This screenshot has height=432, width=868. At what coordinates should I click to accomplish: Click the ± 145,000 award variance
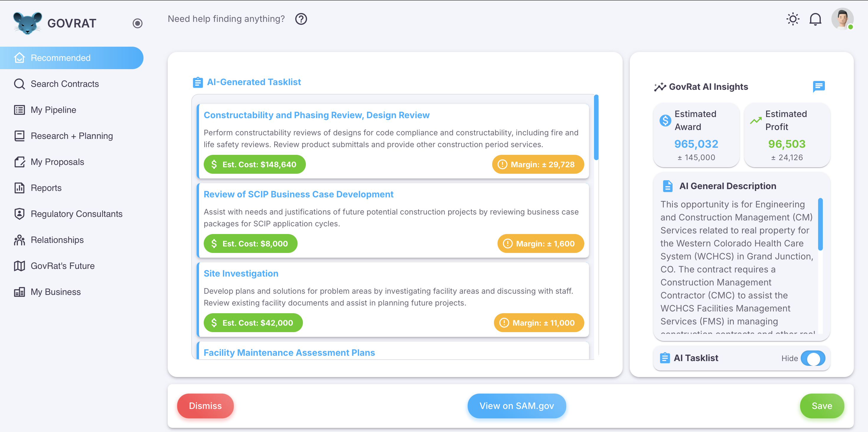coord(696,157)
